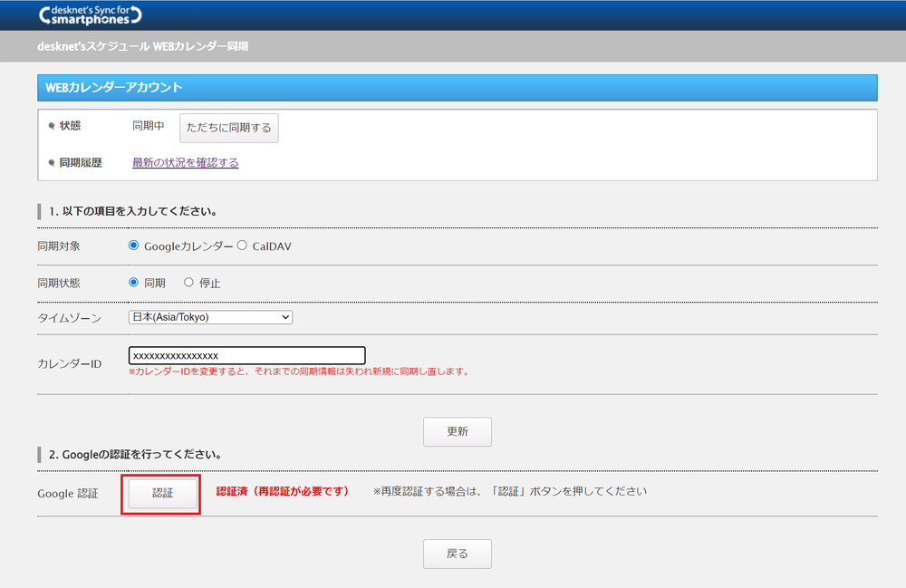Screen dimensions: 906x588
Task: Click the 再度認証する場合は instruction note
Action: 509,492
